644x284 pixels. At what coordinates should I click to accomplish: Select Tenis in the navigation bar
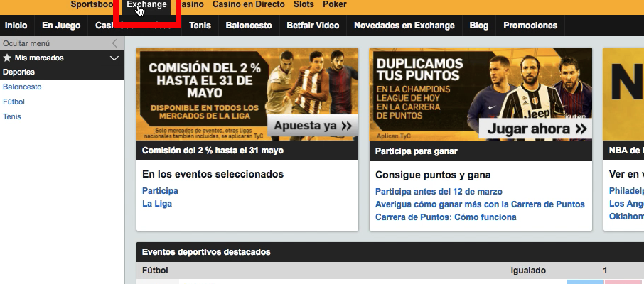[x=200, y=26]
